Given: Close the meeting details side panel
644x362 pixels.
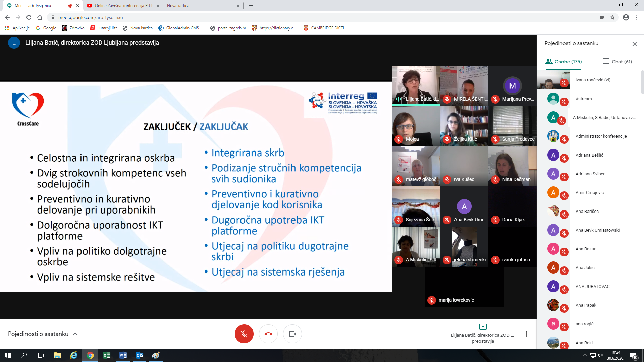Looking at the screenshot, I should (634, 44).
